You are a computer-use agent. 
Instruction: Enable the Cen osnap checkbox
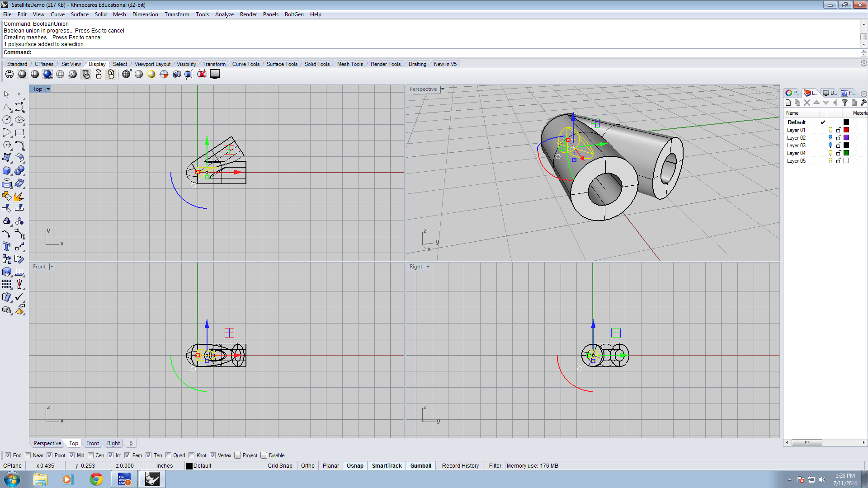pyautogui.click(x=90, y=455)
